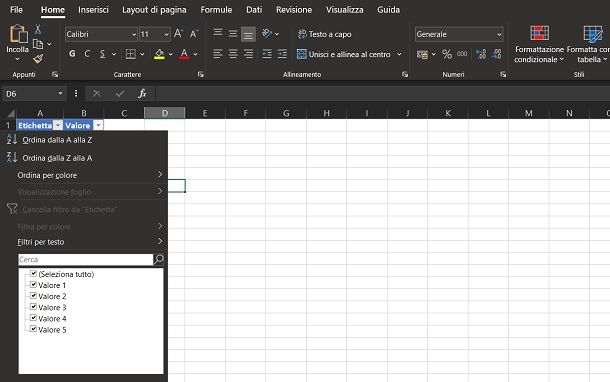
Task: Increase the indent
Action: [282, 54]
